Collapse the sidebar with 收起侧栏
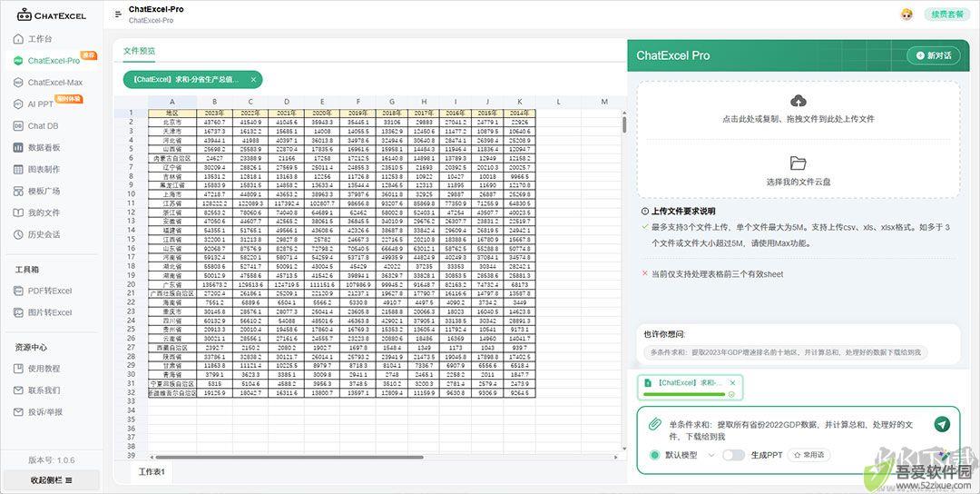 coord(51,480)
